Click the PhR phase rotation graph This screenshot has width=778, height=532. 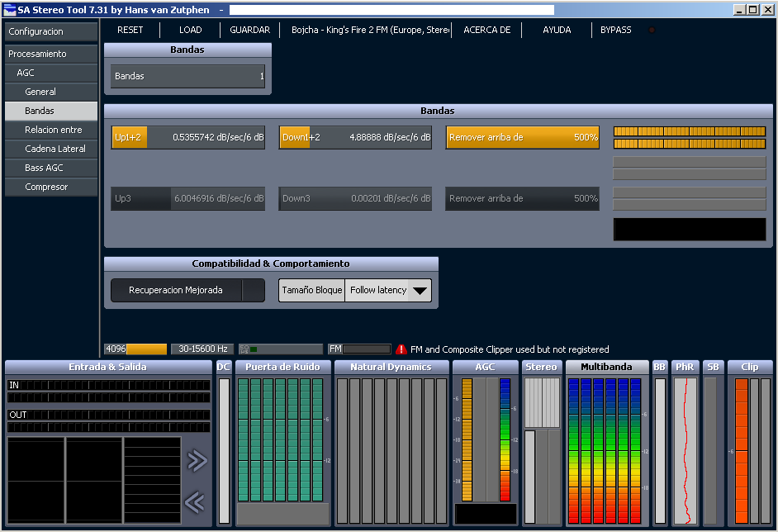(685, 451)
